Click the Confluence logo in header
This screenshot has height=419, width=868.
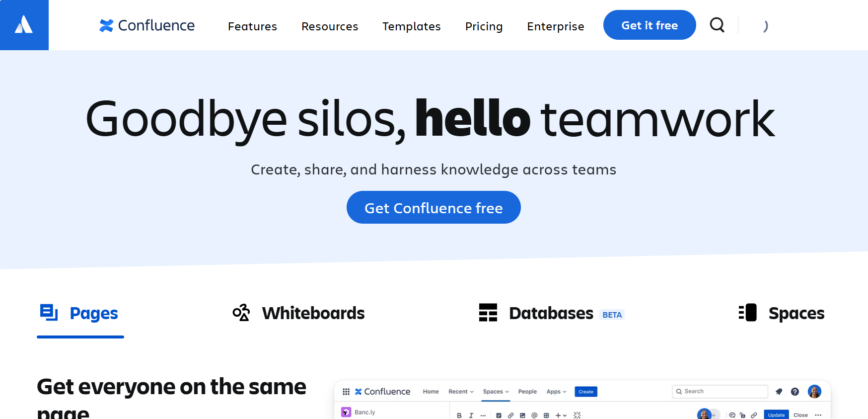[147, 25]
